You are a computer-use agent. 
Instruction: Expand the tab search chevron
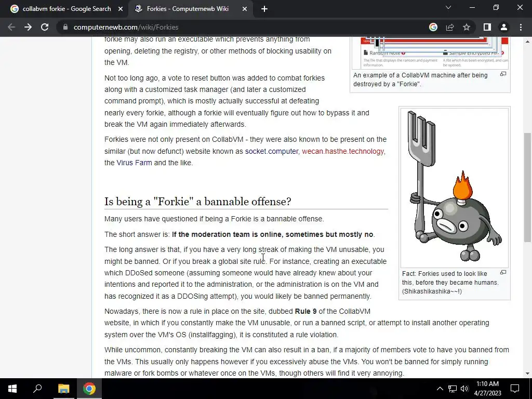pos(448,7)
